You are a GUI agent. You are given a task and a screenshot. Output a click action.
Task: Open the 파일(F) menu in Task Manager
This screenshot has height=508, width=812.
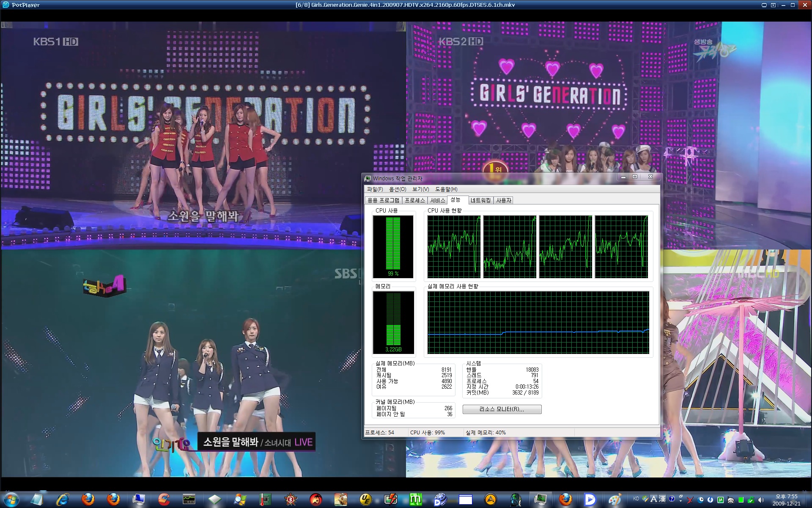[375, 189]
